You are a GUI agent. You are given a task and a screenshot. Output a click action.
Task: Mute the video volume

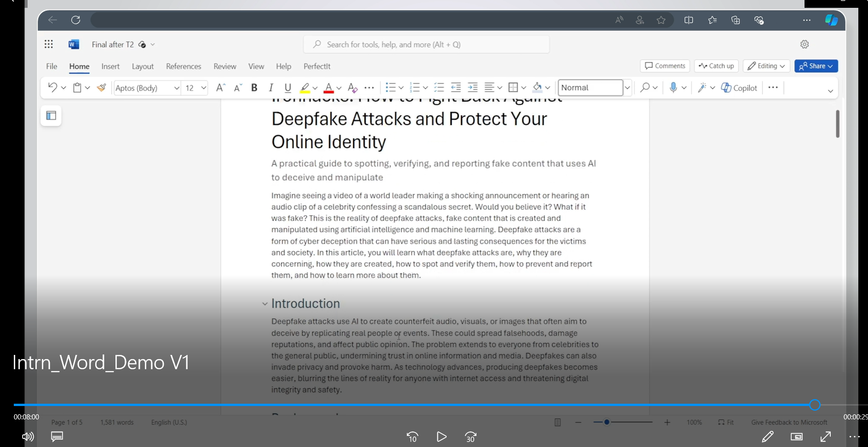click(28, 437)
